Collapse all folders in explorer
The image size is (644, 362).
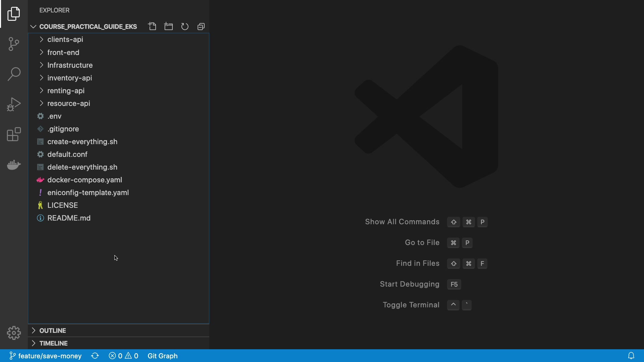click(201, 26)
